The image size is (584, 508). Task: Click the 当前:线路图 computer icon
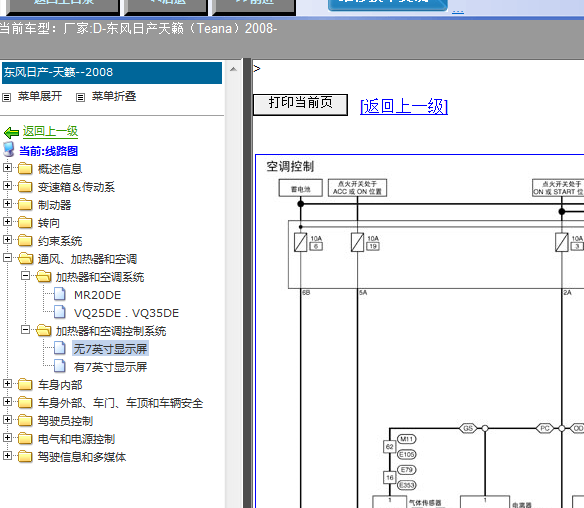9,149
